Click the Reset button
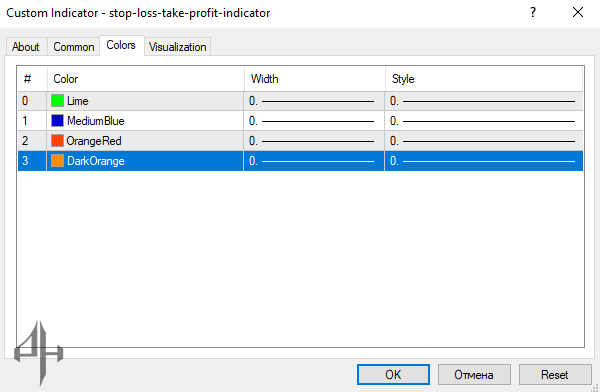Screen dimensions: 600x392 [x=555, y=374]
